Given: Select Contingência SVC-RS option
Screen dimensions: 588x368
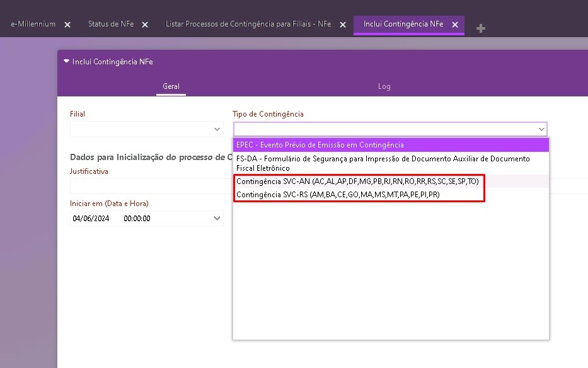Looking at the screenshot, I should (391, 194).
